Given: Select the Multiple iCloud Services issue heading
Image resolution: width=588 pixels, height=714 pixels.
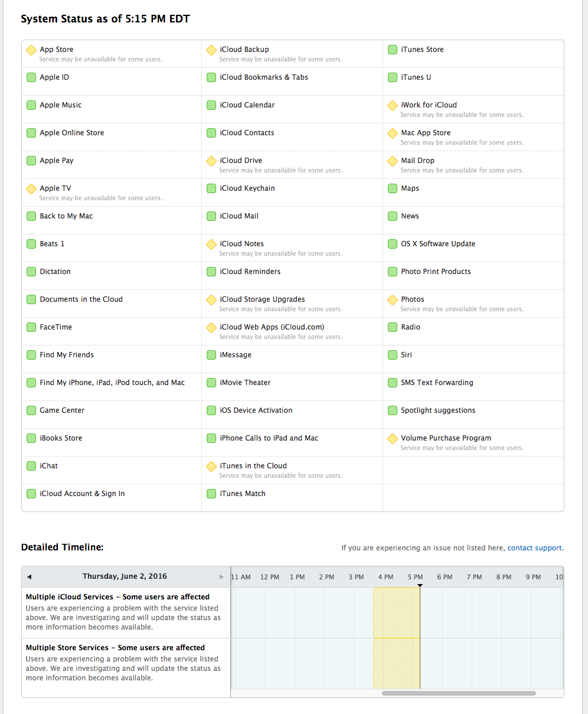Looking at the screenshot, I should click(x=117, y=597).
